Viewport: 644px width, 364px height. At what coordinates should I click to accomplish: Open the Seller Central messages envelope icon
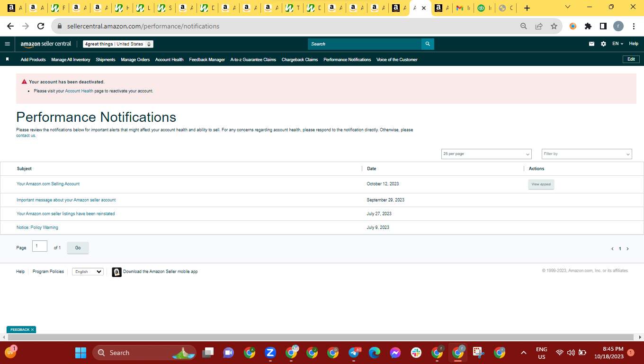click(x=591, y=44)
